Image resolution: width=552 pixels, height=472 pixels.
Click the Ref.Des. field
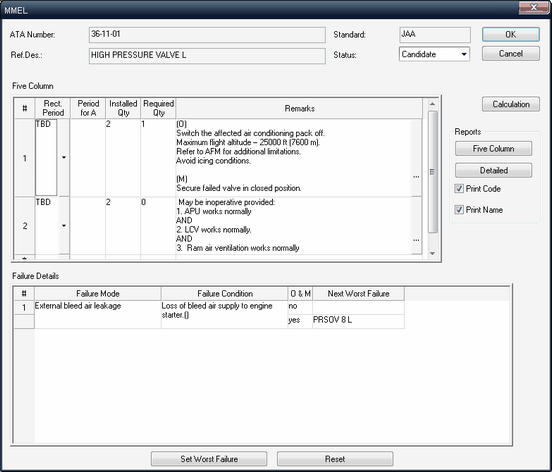click(207, 56)
